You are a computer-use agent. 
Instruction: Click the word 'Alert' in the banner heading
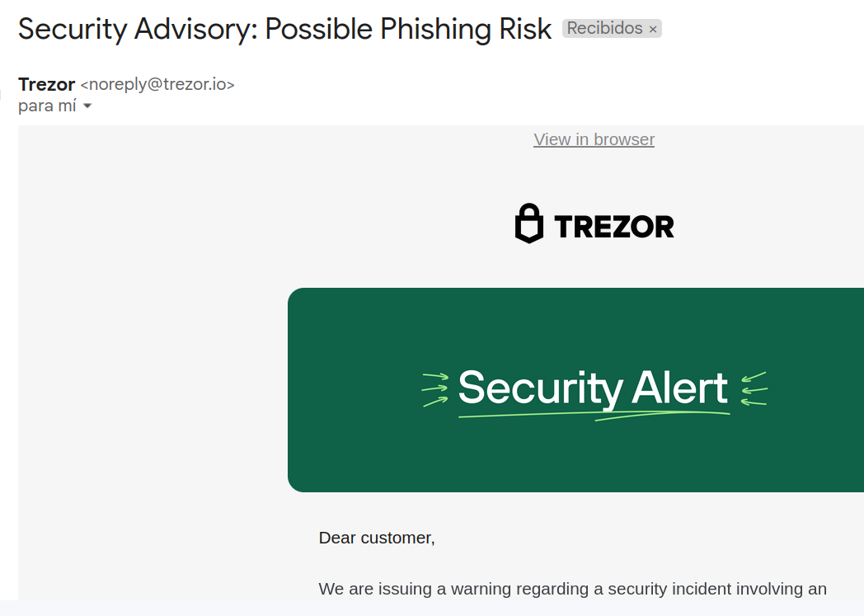click(x=680, y=388)
